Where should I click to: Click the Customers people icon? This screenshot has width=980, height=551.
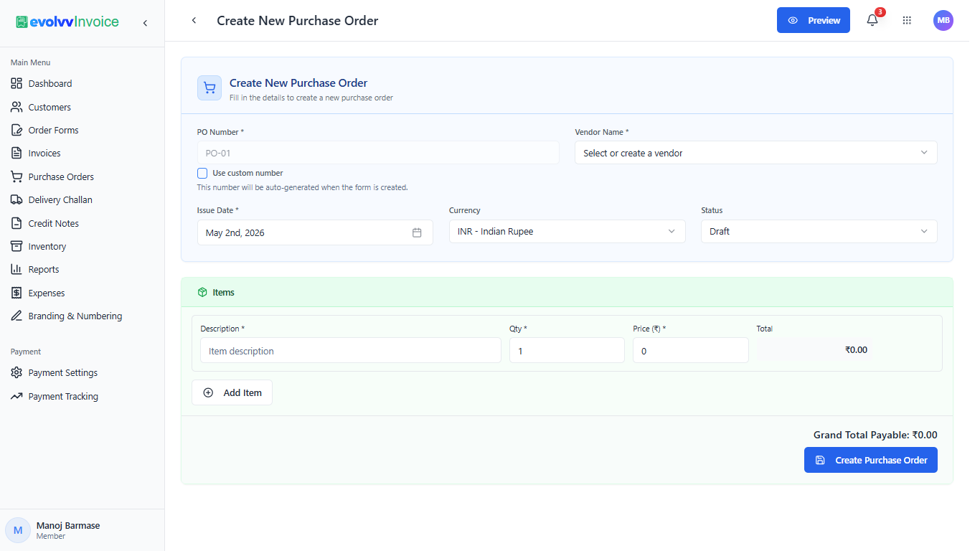tap(17, 107)
